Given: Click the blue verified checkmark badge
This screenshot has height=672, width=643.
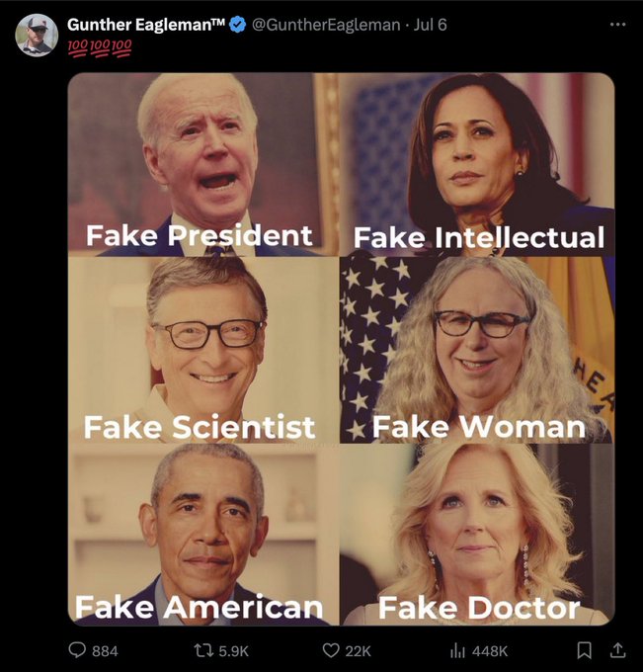Looking at the screenshot, I should pos(238,24).
